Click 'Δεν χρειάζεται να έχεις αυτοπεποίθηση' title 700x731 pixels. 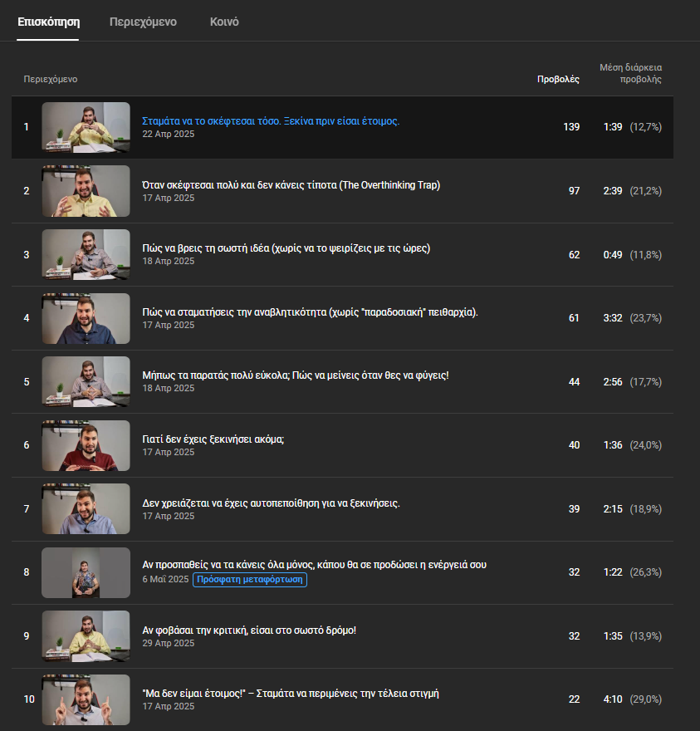pyautogui.click(x=271, y=503)
